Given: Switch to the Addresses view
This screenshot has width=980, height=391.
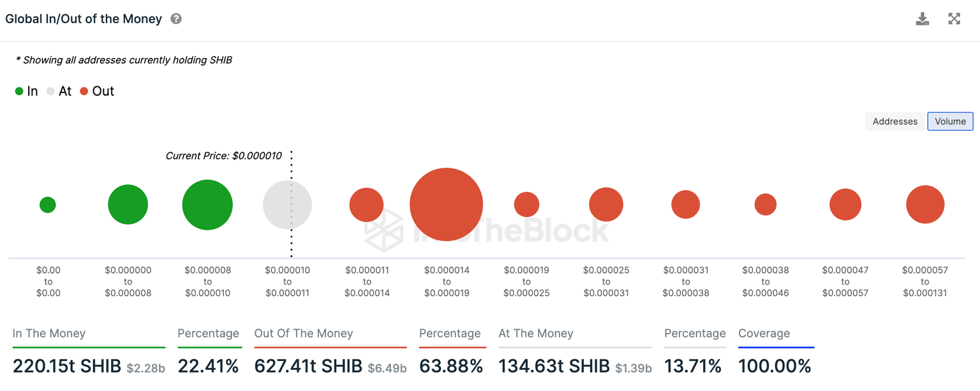Looking at the screenshot, I should click(895, 121).
